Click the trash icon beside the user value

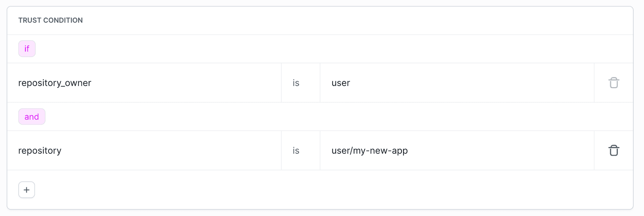coord(614,83)
